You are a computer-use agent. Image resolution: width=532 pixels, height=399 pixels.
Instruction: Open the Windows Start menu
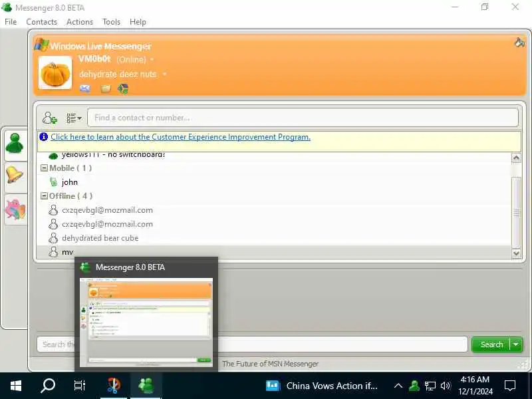[15, 386]
